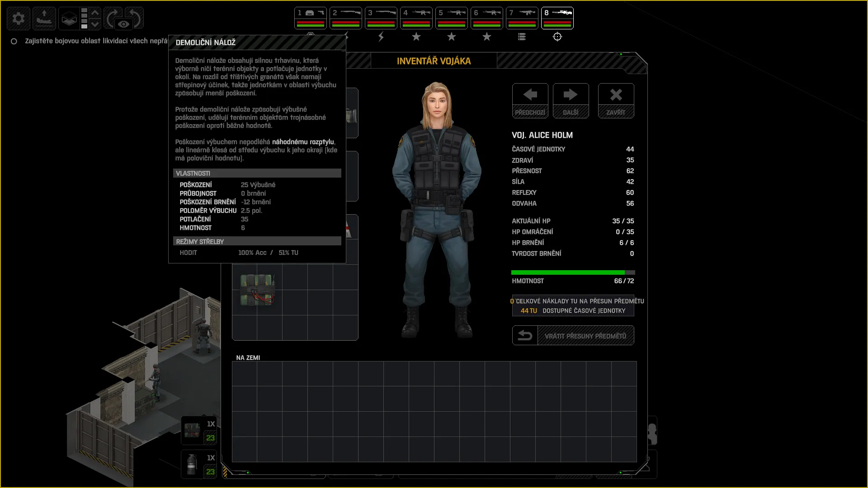Go to previous soldier with PŘEDCHOZÍ

[530, 101]
